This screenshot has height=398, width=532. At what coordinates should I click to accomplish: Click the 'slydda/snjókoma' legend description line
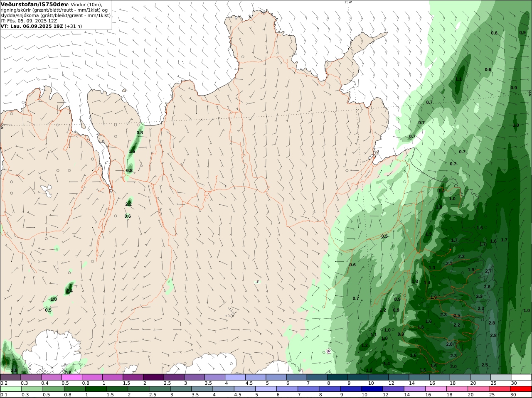pyautogui.click(x=55, y=15)
